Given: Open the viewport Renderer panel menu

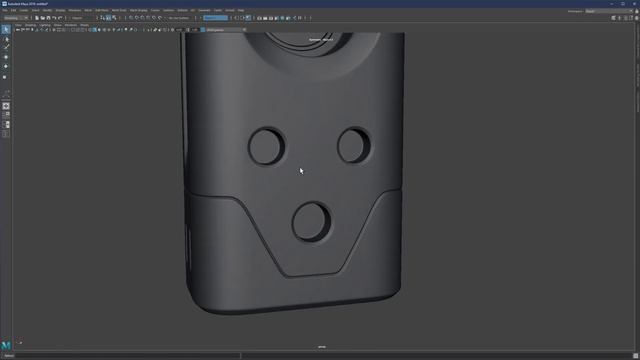Looking at the screenshot, I should (x=71, y=25).
